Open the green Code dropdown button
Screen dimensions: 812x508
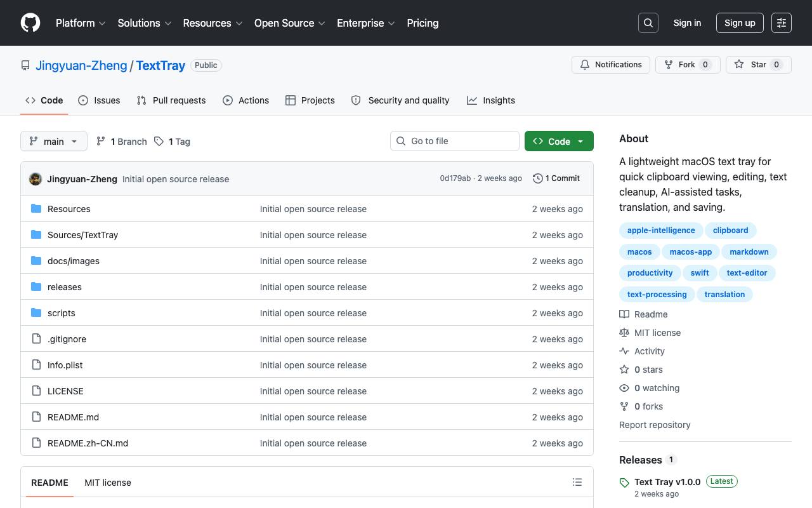pyautogui.click(x=559, y=141)
